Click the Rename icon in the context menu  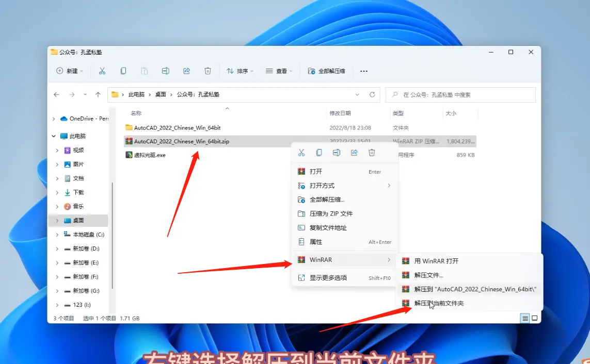click(337, 153)
